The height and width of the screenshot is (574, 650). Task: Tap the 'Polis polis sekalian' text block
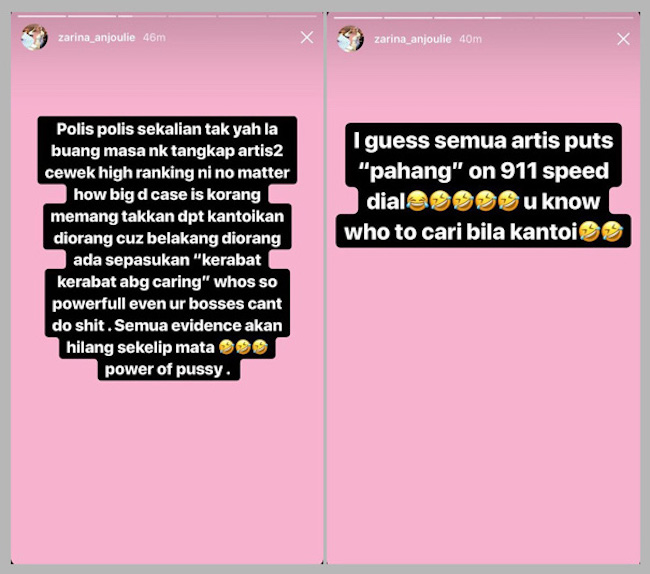167,249
